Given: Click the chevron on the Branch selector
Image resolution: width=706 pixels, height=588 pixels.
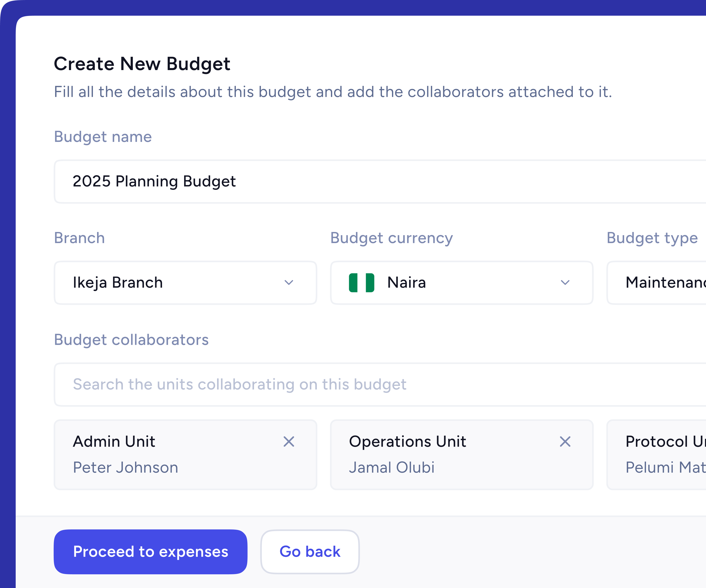Looking at the screenshot, I should [289, 282].
